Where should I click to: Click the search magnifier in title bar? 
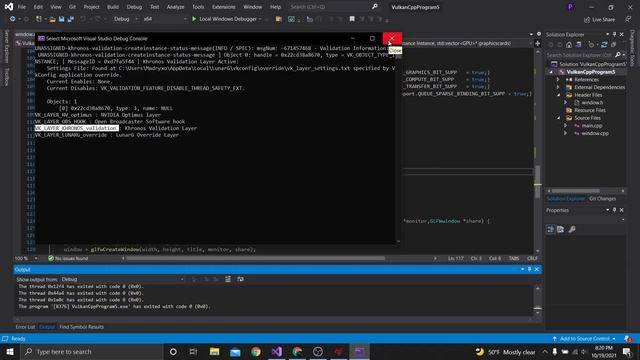point(375,7)
